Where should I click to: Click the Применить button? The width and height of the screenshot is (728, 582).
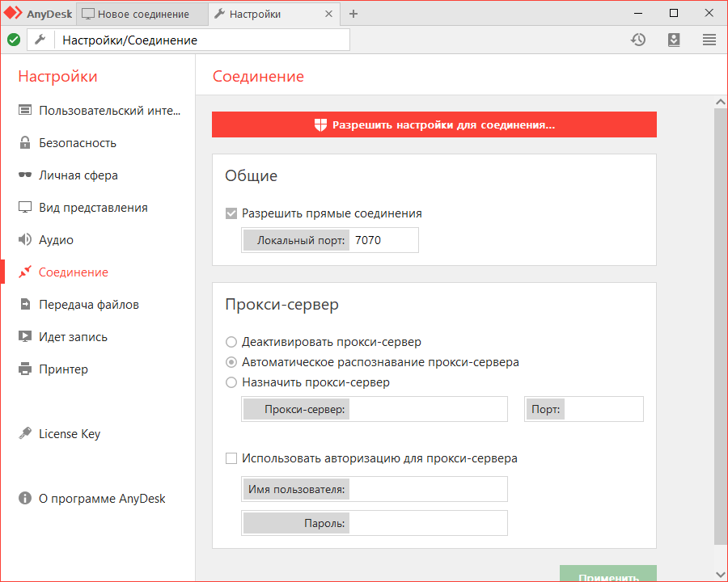608,574
